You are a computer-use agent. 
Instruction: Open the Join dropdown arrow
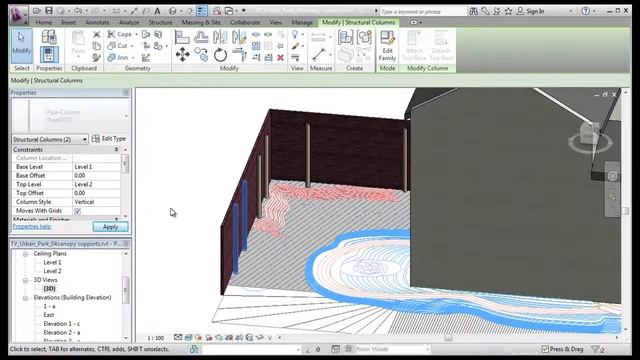(x=133, y=58)
